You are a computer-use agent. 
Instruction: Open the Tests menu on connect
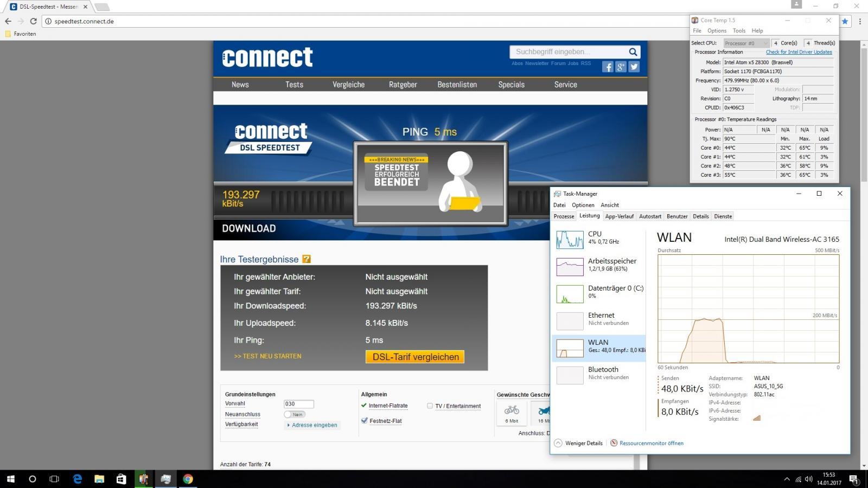click(x=295, y=85)
